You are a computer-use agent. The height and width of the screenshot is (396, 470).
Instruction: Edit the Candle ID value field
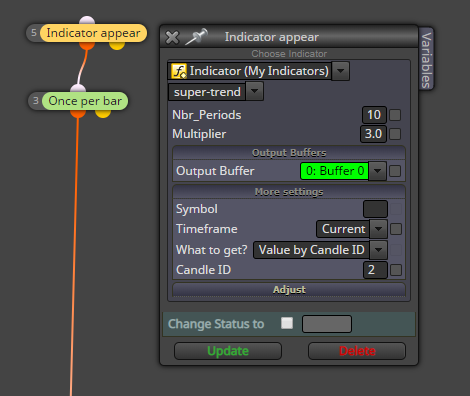pos(375,270)
